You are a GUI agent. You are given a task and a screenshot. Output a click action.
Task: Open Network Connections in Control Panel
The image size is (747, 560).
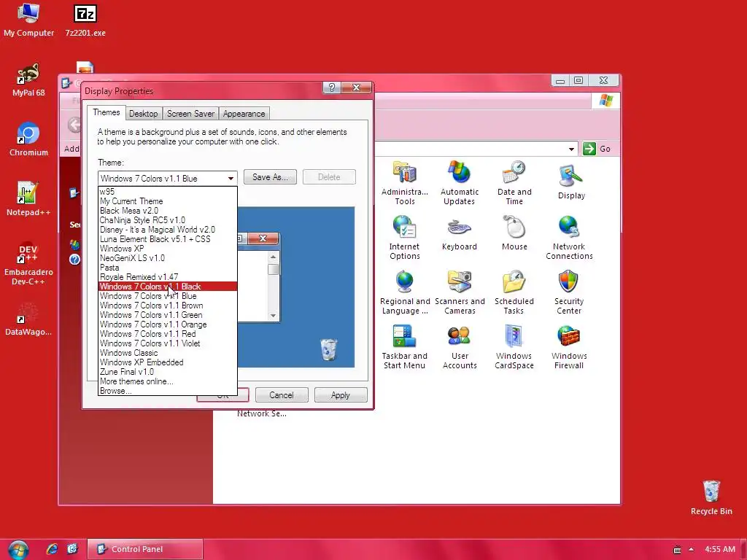coord(569,238)
